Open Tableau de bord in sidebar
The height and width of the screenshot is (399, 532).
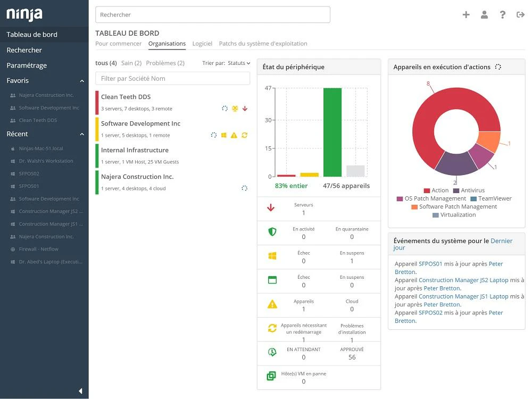tap(44, 34)
